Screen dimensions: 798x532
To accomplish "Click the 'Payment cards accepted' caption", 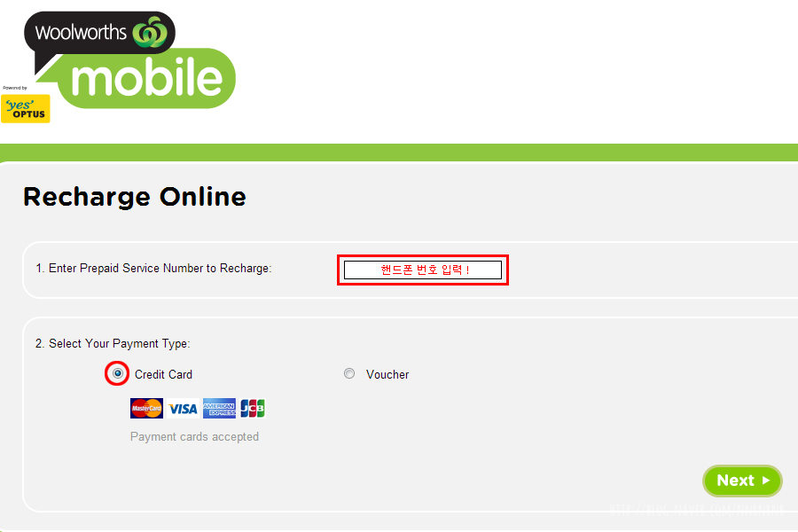I will [194, 437].
